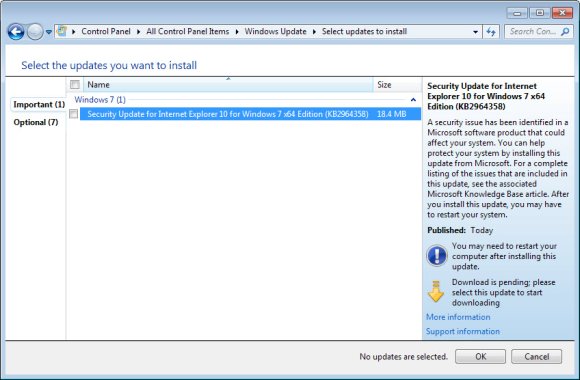Click the Published: Today text
This screenshot has width=580, height=380.
coord(460,230)
